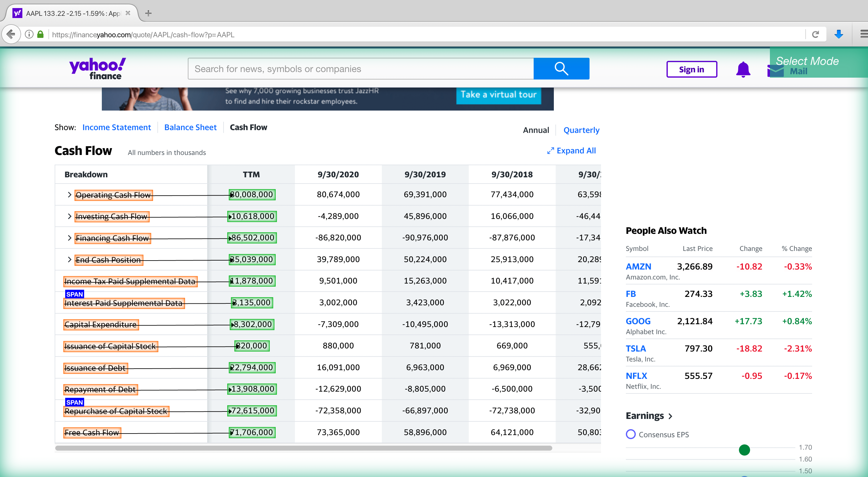Click the People Also Watch heading
868x477 pixels.
click(x=666, y=230)
